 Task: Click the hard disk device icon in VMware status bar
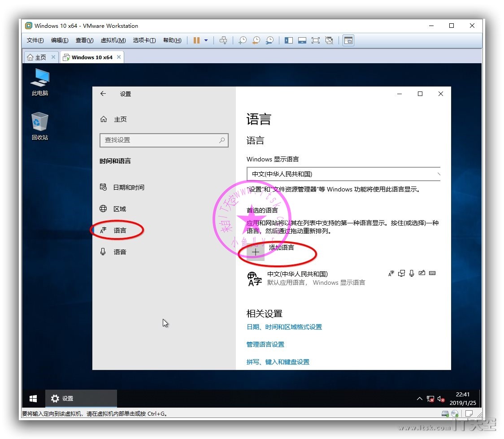pos(445,414)
